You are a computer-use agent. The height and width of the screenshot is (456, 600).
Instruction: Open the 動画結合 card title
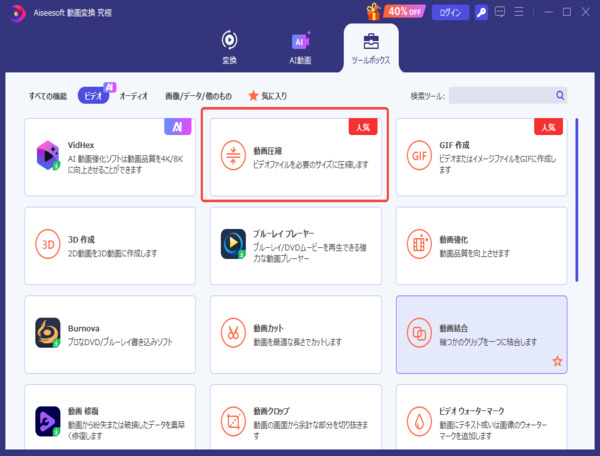(x=453, y=328)
